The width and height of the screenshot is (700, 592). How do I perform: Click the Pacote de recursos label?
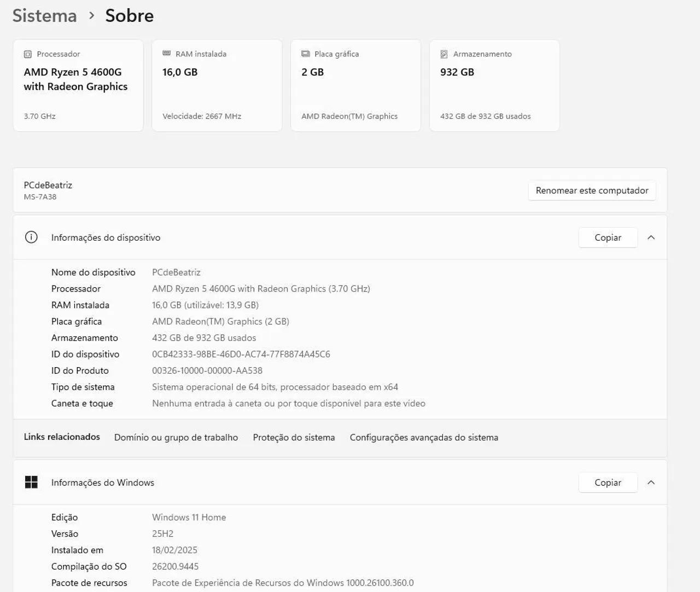pos(89,583)
